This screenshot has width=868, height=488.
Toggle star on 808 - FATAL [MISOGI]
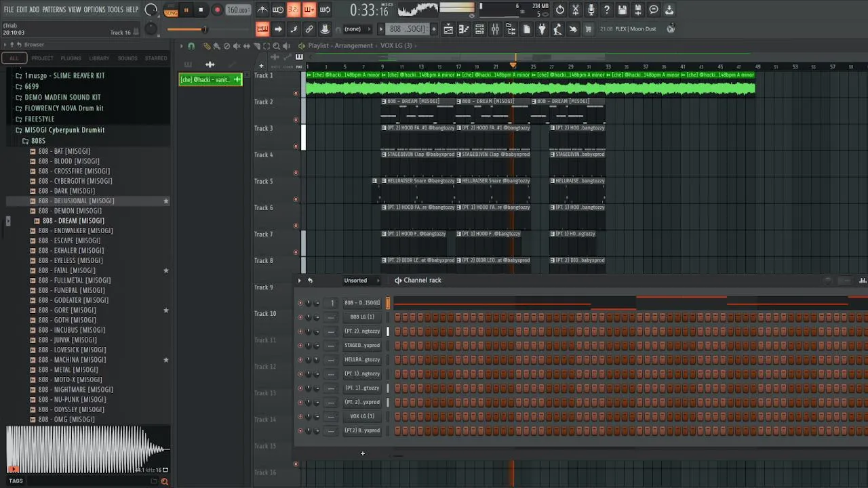pos(166,270)
